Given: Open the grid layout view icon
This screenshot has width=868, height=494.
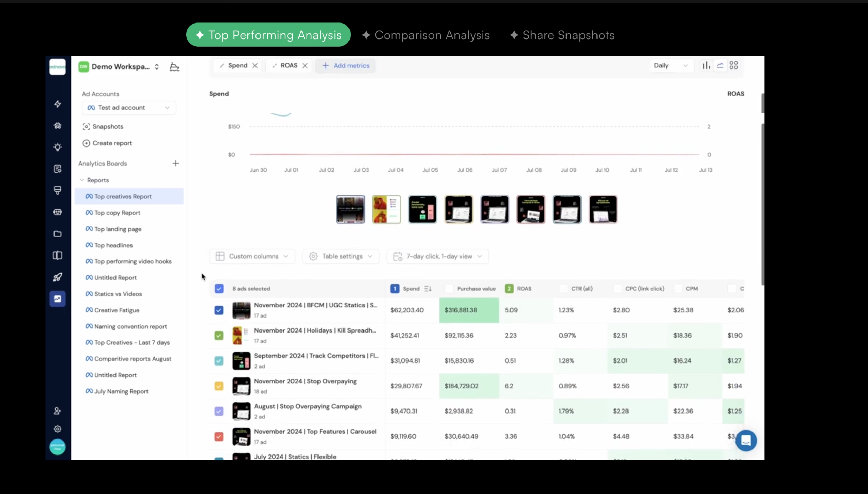Looking at the screenshot, I should tap(734, 65).
